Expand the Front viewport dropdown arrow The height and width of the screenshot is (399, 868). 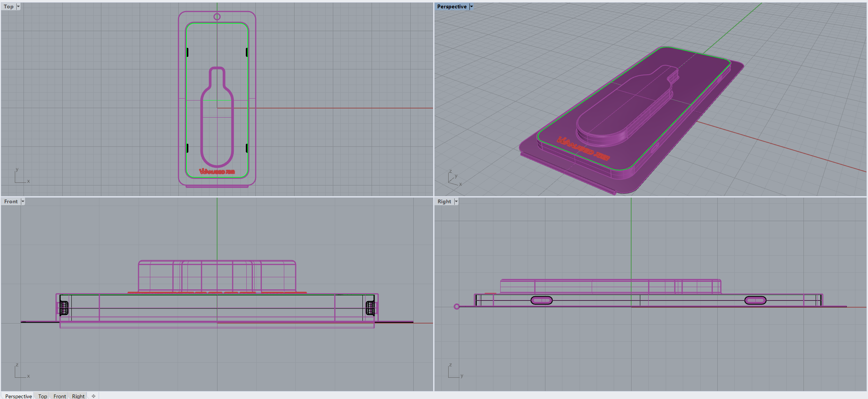pyautogui.click(x=23, y=201)
